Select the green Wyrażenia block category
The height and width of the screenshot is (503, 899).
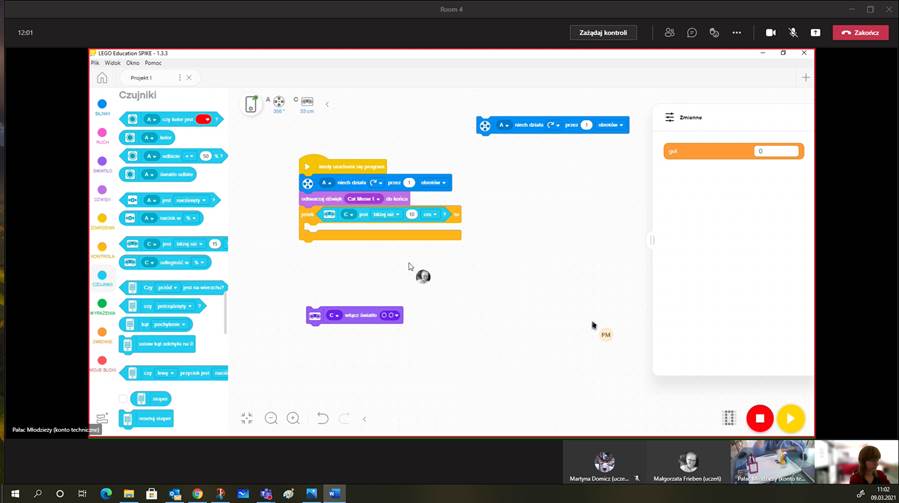click(102, 304)
